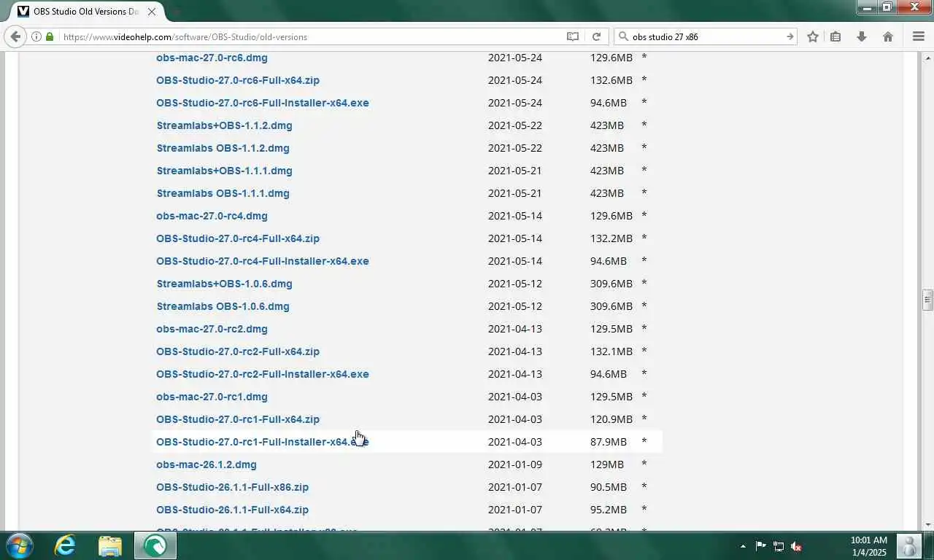Download OBS-Studio-27.0-rc2-Full-x64.zip
Screen dimensions: 934x560
point(238,351)
